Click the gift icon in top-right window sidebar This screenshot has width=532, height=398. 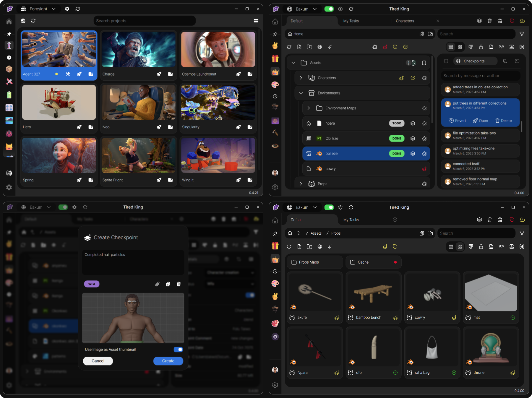tap(275, 59)
